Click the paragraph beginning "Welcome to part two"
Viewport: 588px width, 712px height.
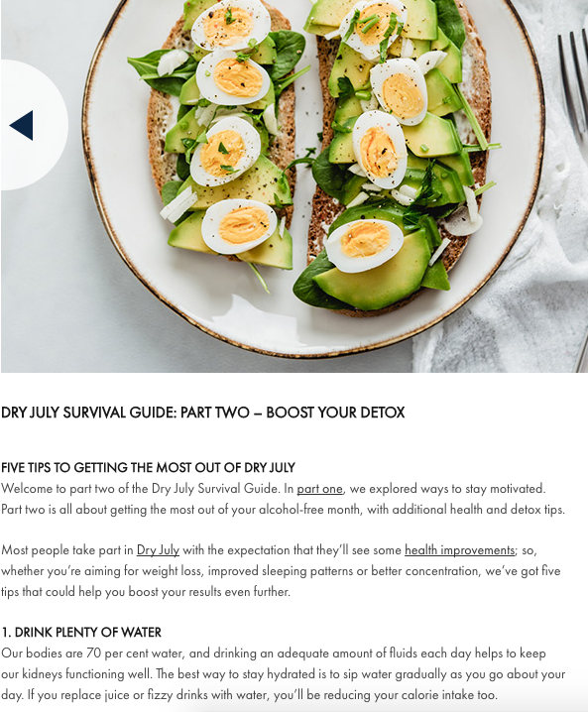click(x=283, y=499)
